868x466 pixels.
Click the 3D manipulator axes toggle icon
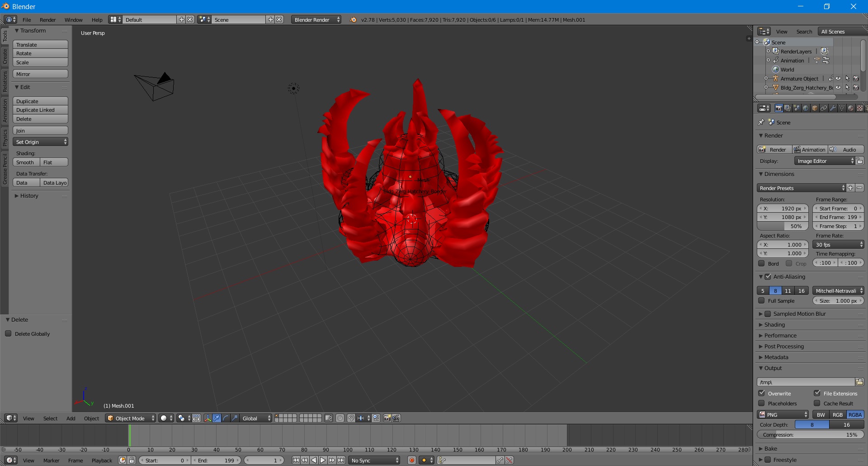(208, 418)
